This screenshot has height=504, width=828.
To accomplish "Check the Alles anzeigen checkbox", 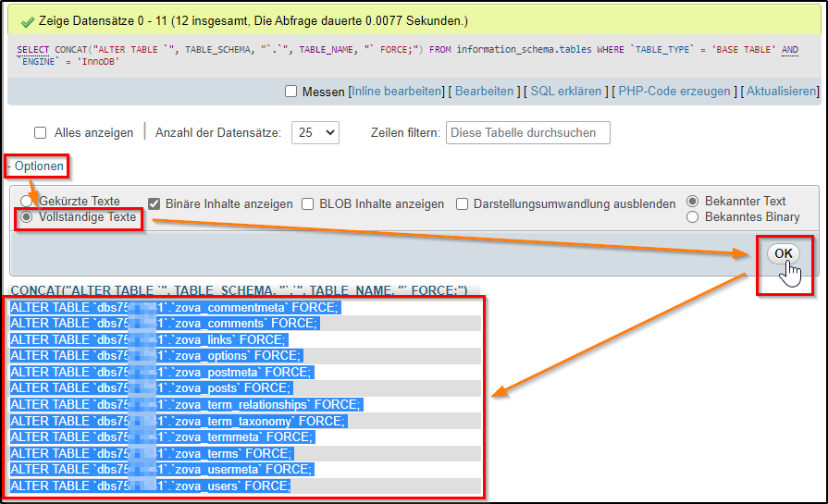I will pos(40,133).
